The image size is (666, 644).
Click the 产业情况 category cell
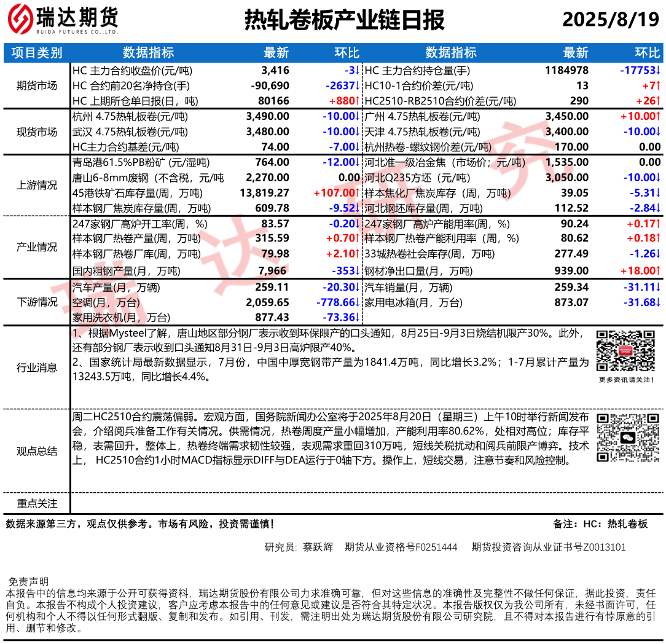point(37,247)
